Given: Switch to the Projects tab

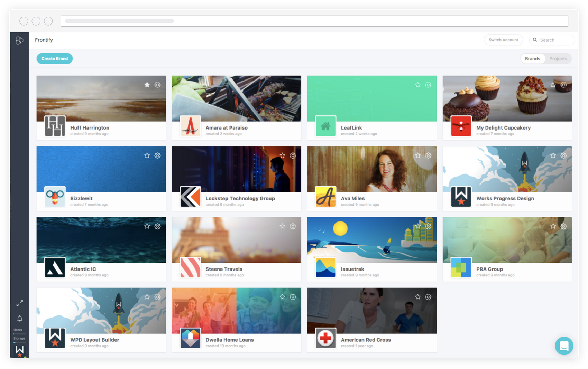Looking at the screenshot, I should (558, 59).
